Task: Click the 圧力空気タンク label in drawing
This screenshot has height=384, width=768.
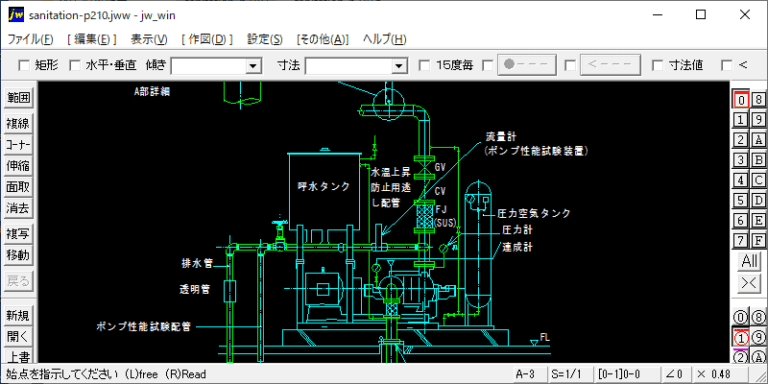Action: 534,214
